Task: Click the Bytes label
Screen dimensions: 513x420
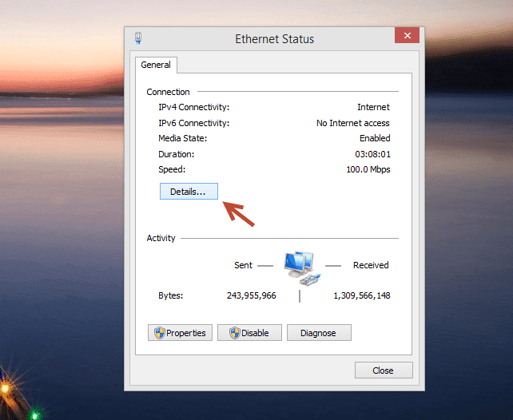Action: (x=171, y=295)
